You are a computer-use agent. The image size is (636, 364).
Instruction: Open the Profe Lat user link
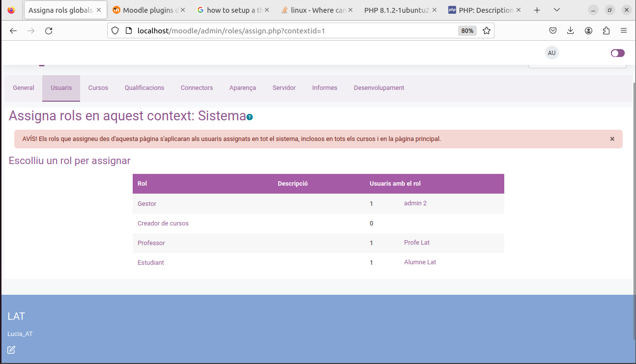416,242
